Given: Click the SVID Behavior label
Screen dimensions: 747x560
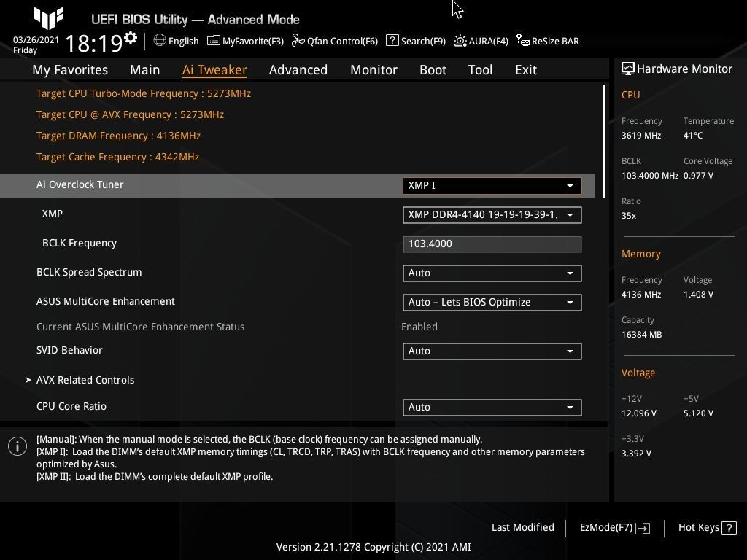Looking at the screenshot, I should coord(69,350).
